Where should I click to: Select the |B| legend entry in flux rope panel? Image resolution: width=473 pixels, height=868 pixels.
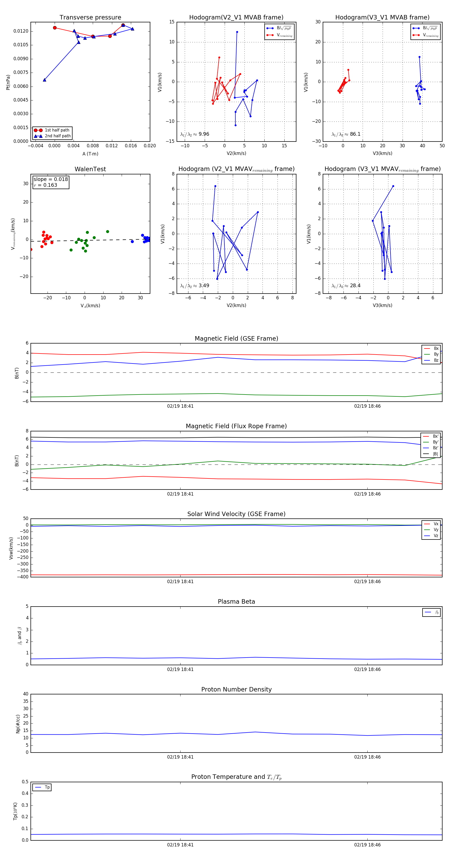(431, 454)
